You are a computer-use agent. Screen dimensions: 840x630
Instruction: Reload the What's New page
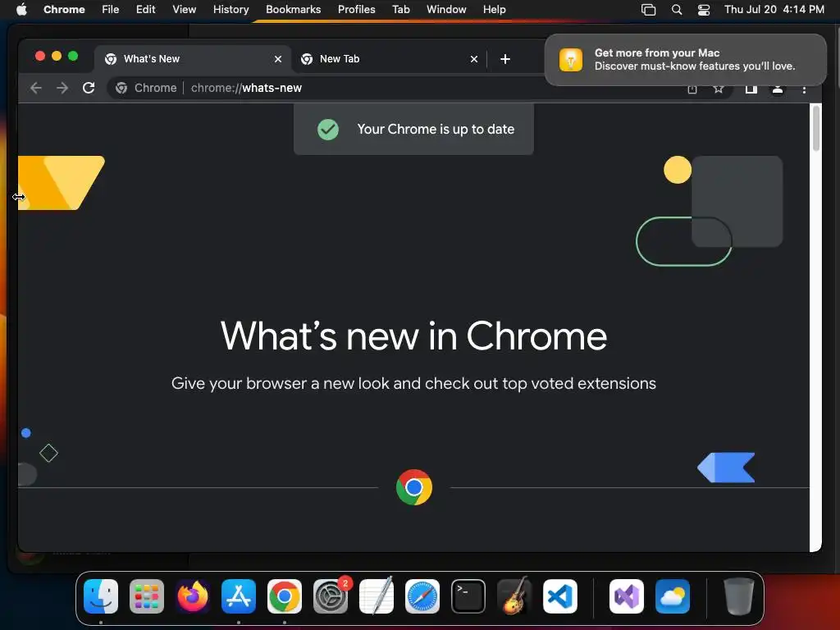89,88
